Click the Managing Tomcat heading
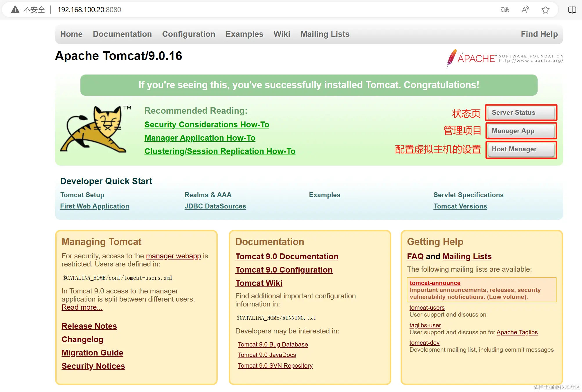Screen dimensions: 582x392 (101, 242)
